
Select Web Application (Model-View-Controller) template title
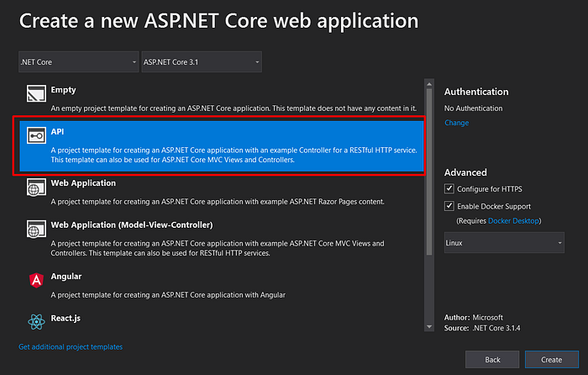click(132, 224)
